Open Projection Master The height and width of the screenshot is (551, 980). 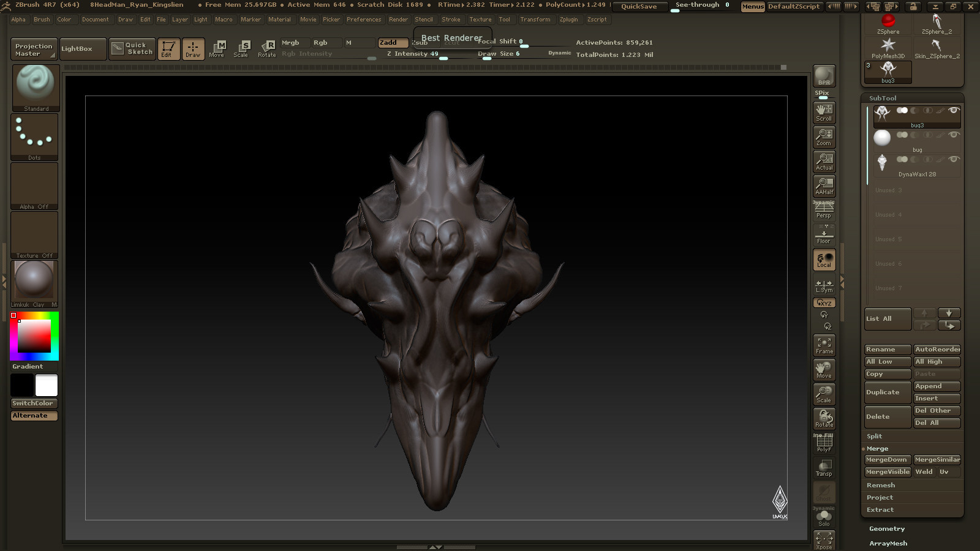[x=34, y=50]
